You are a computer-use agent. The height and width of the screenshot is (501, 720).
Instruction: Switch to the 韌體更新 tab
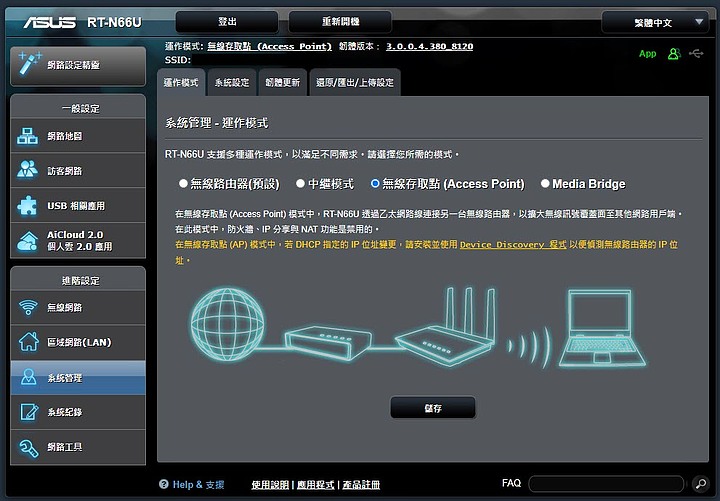click(283, 83)
